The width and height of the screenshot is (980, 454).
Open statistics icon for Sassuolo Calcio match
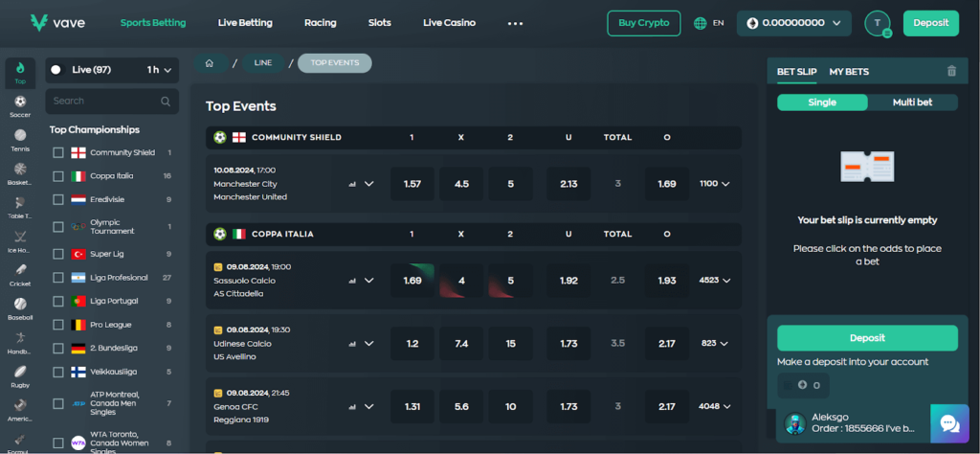[352, 281]
